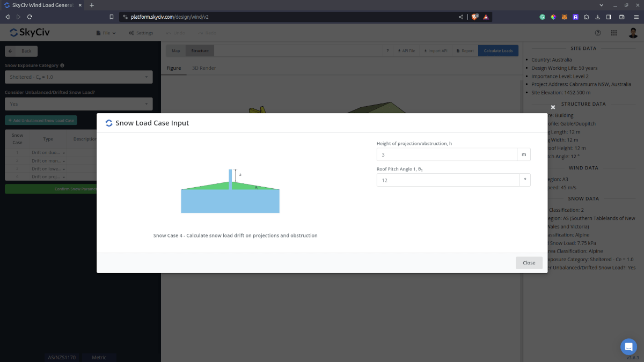Click Add Unbalanced Snow Load Case
This screenshot has width=644, height=362.
tap(41, 121)
